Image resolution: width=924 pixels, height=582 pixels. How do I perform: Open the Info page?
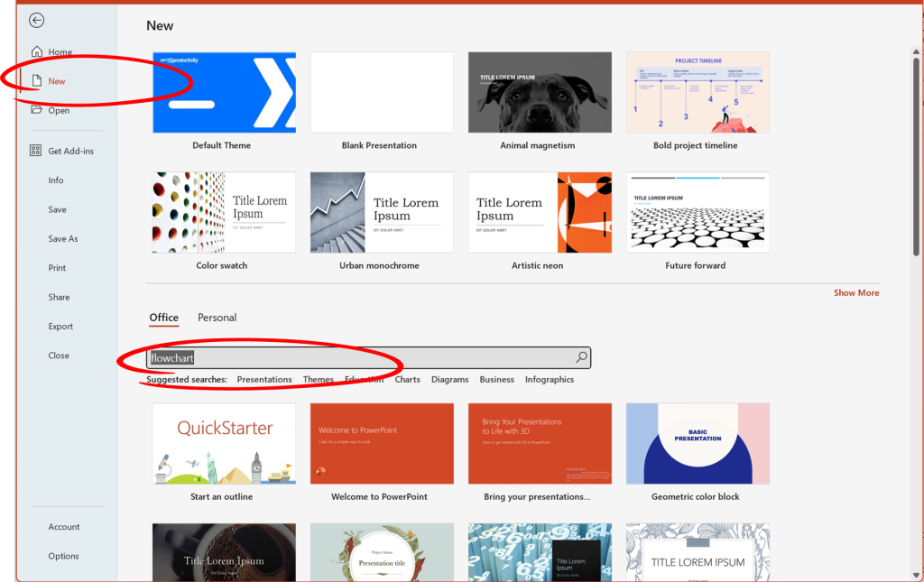(x=56, y=180)
